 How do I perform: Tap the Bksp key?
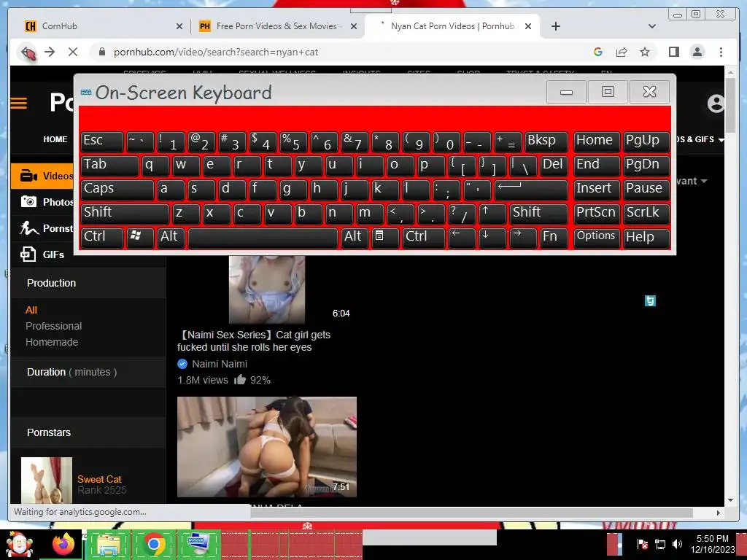pyautogui.click(x=546, y=141)
